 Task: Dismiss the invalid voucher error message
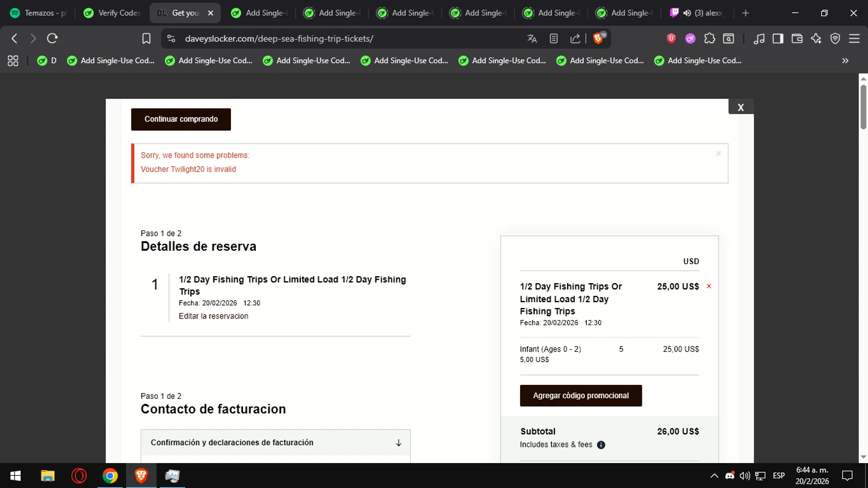click(718, 153)
